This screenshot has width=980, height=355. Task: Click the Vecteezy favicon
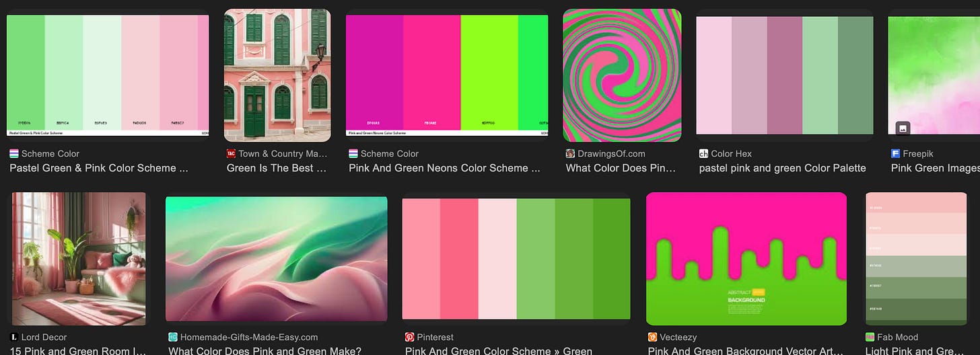coord(652,337)
